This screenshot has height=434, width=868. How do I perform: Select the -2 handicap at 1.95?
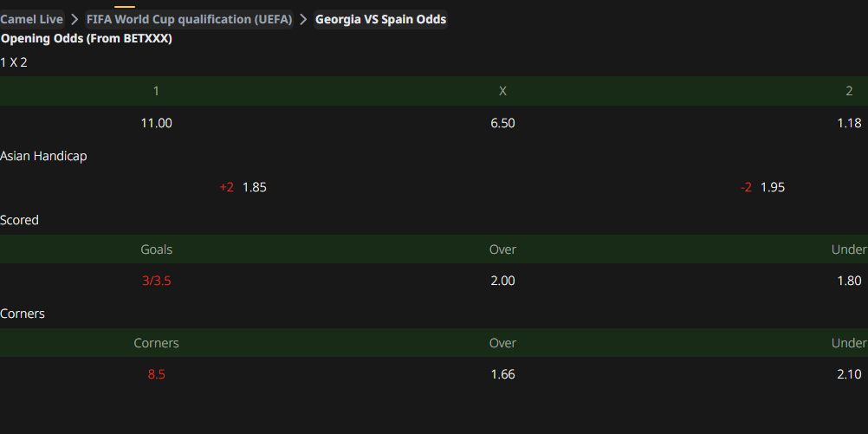coord(762,187)
